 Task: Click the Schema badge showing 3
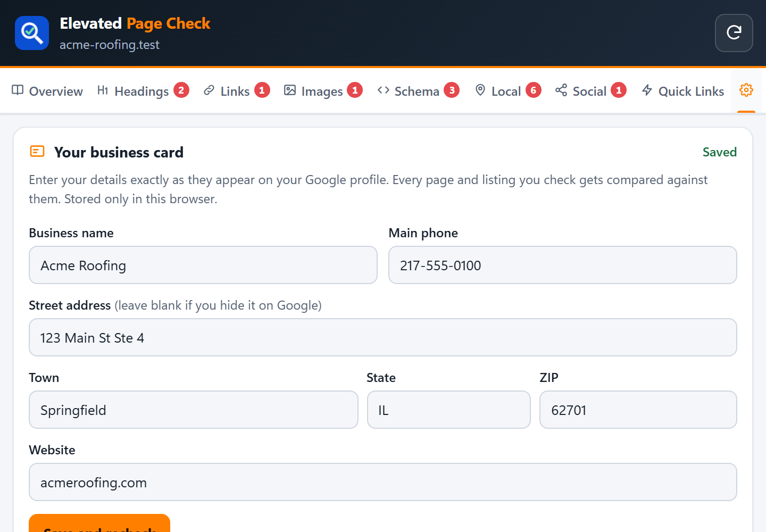452,90
